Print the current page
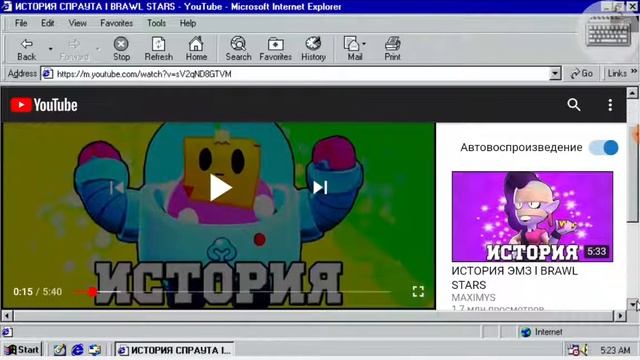The width and height of the screenshot is (640, 360). (x=393, y=49)
